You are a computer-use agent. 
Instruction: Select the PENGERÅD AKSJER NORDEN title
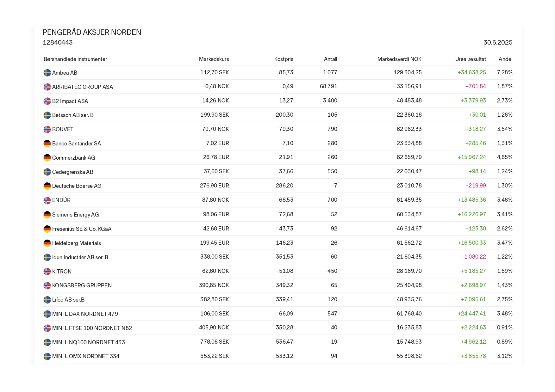(92, 32)
